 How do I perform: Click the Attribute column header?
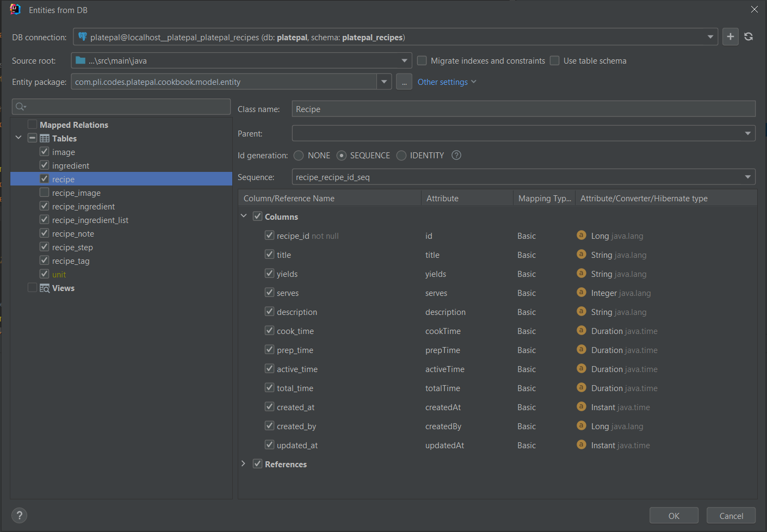click(467, 198)
